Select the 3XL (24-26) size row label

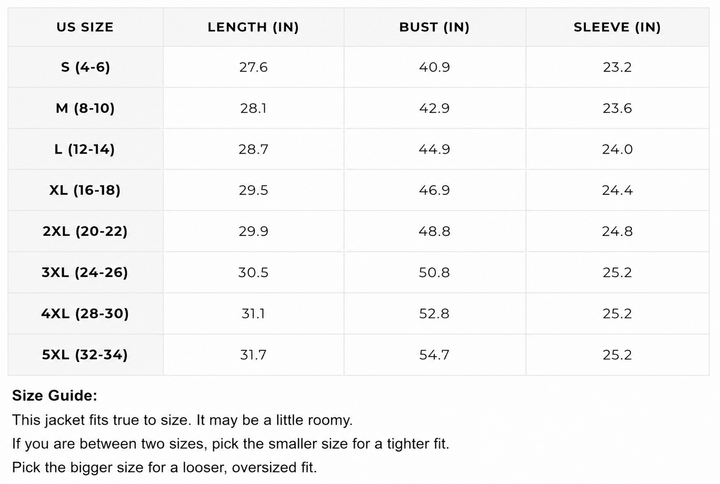point(85,272)
